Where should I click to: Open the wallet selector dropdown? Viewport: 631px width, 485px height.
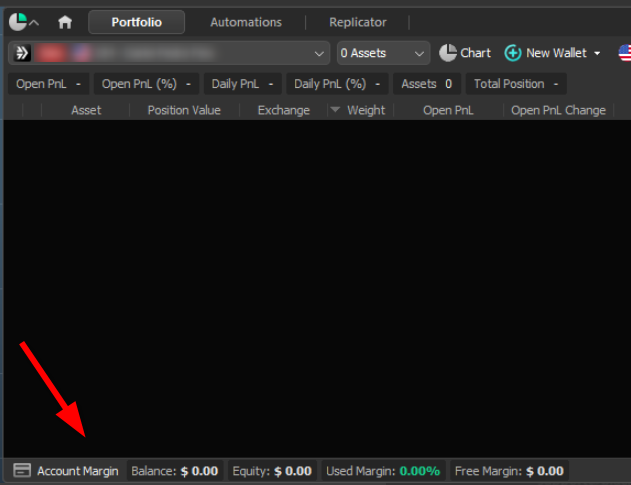coord(169,53)
